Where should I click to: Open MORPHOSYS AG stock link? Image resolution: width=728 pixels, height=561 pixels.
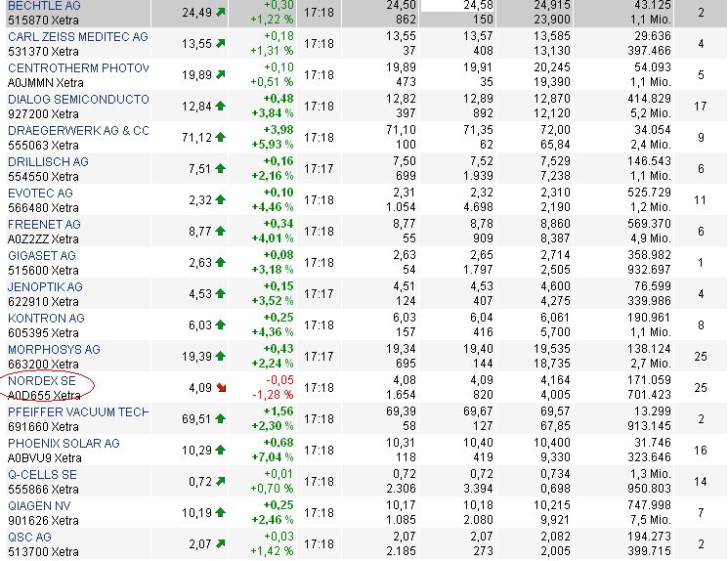click(55, 350)
